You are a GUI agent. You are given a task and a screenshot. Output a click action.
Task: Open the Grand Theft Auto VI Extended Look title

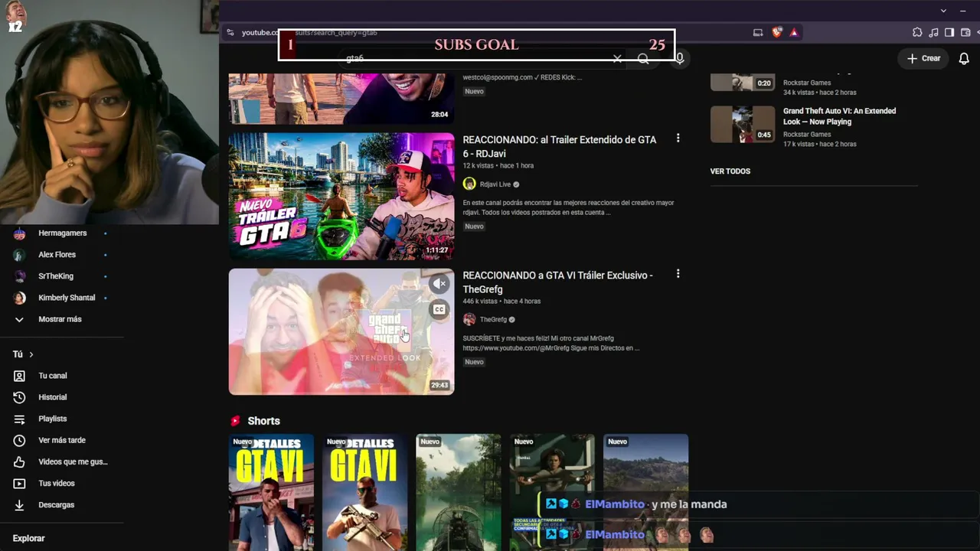tap(839, 116)
